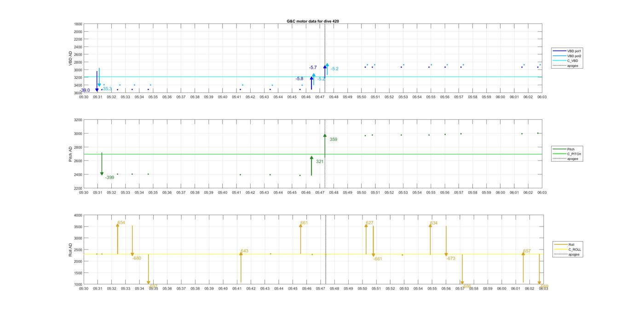Click the '359' pitch annotation
This screenshot has width=644, height=319.
click(x=333, y=139)
